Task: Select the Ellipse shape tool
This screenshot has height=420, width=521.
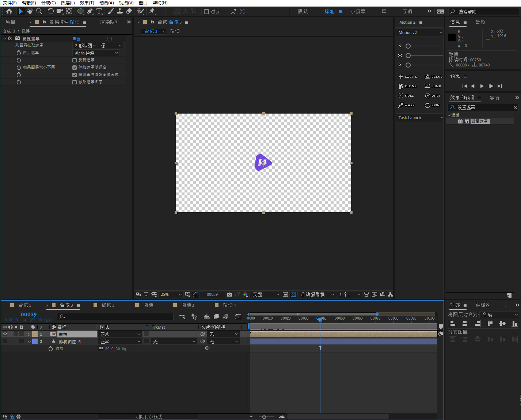Action: (x=81, y=11)
